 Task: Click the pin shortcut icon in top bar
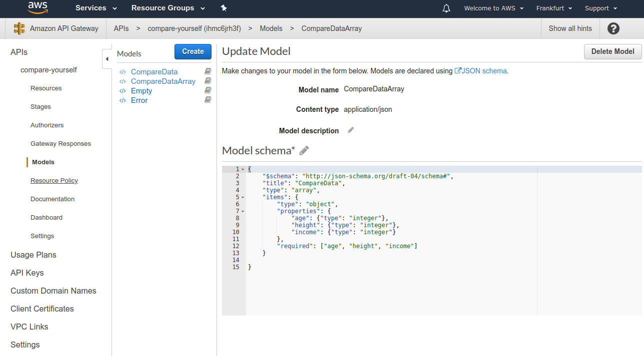click(223, 8)
